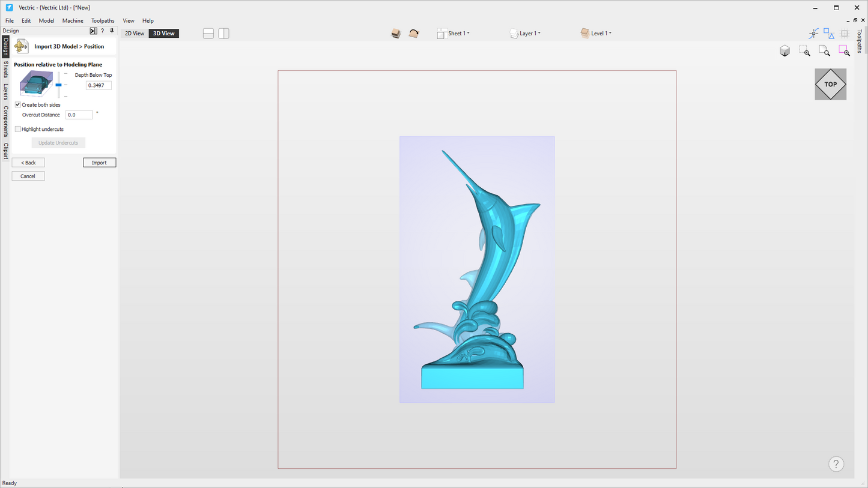Switch to the 2D View tab
The width and height of the screenshot is (868, 488).
134,33
